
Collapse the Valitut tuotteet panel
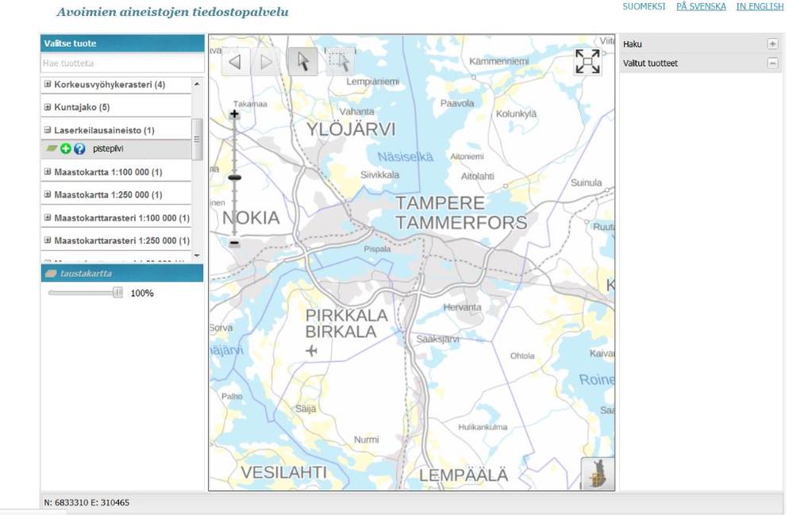(x=772, y=63)
